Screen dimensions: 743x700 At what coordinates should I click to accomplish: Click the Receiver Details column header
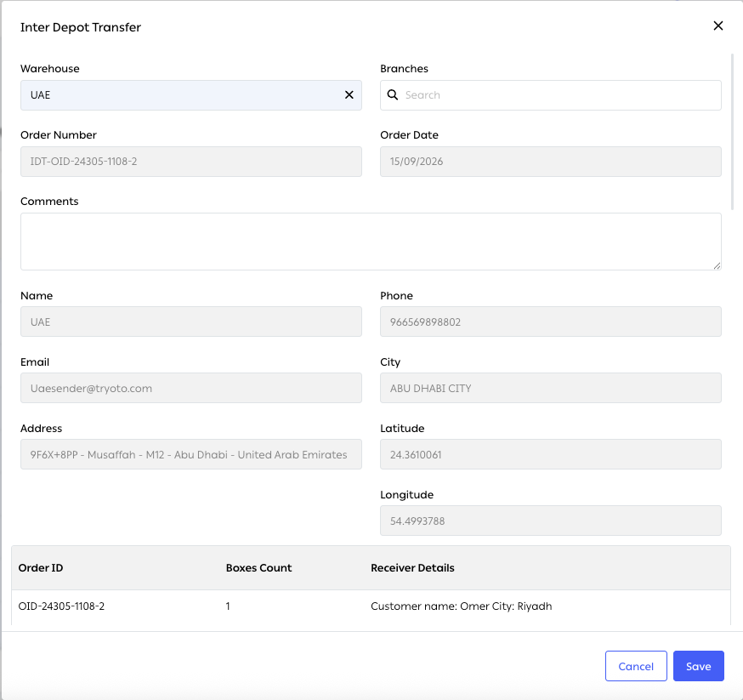pos(412,568)
